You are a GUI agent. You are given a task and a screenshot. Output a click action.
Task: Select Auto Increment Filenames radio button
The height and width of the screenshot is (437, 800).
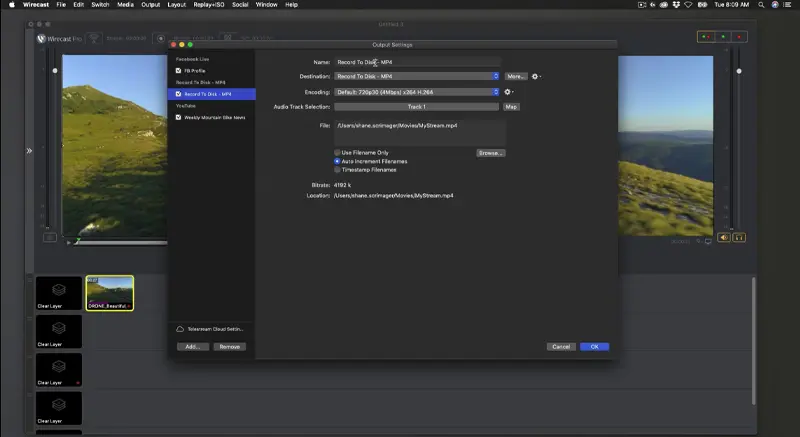tap(337, 161)
